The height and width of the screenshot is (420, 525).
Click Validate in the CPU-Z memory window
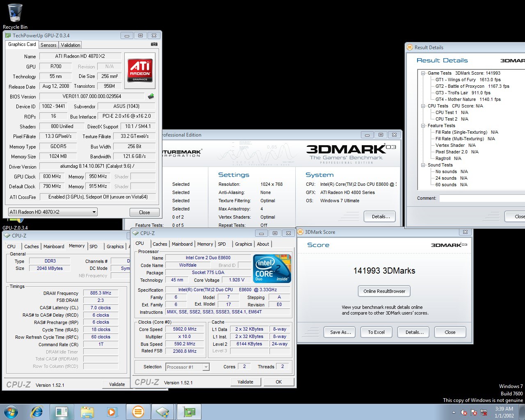(117, 384)
